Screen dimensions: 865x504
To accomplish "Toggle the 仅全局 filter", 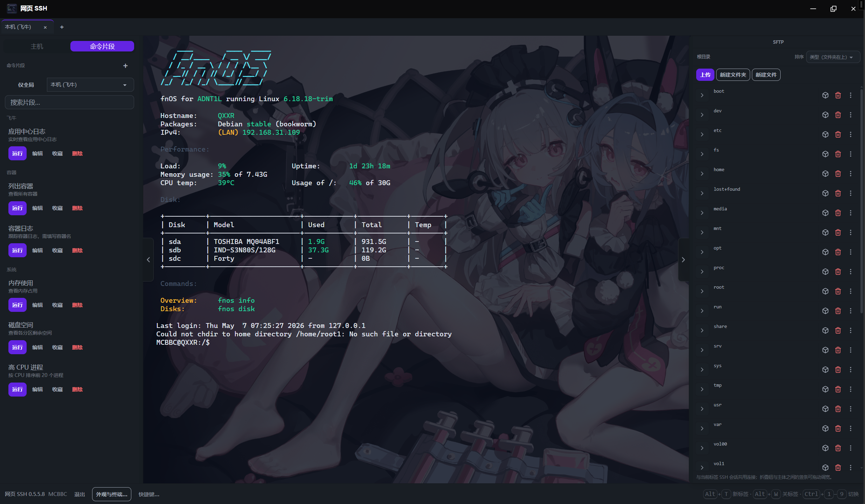I will click(x=26, y=85).
